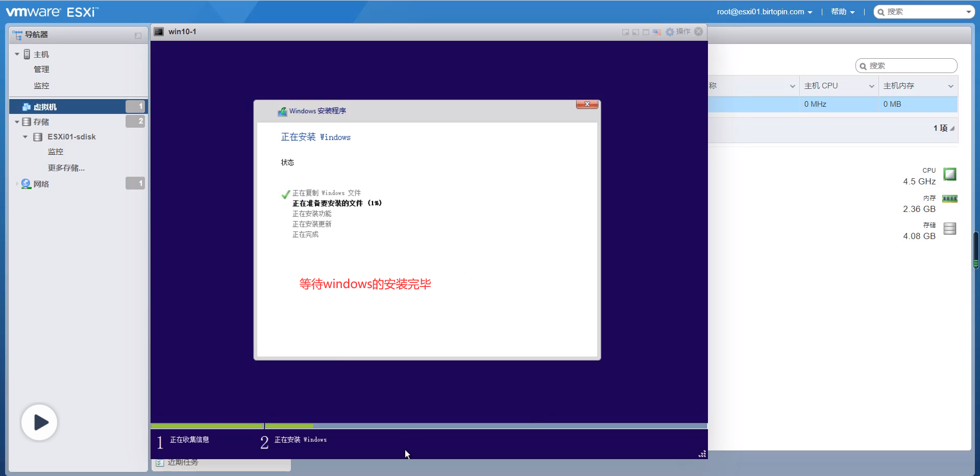Open the US flag keyboard layout icon
980x476 pixels.
coord(657,32)
